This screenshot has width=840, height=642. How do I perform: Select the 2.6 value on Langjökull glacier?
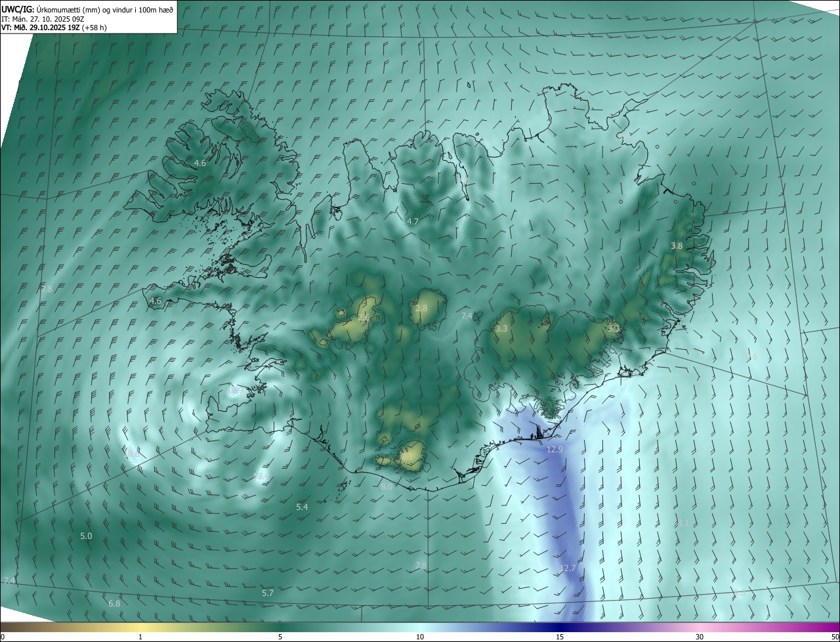pyautogui.click(x=364, y=318)
